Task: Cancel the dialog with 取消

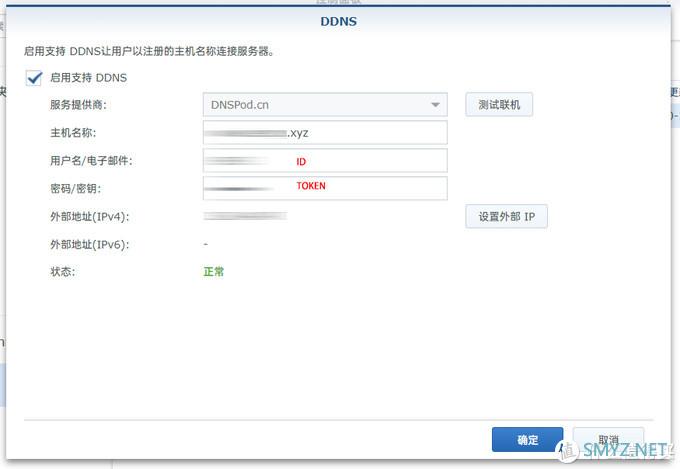Action: click(608, 439)
